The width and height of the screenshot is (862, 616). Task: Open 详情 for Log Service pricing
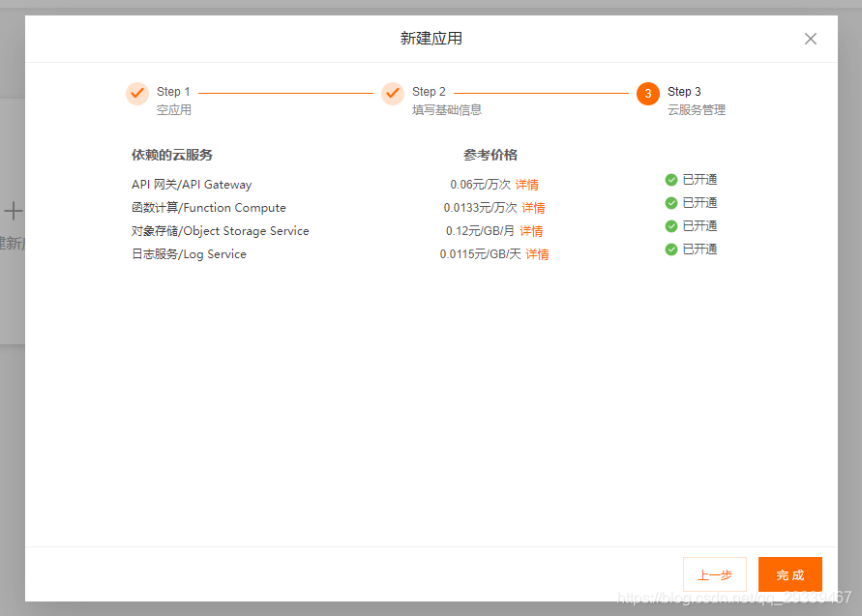point(539,253)
